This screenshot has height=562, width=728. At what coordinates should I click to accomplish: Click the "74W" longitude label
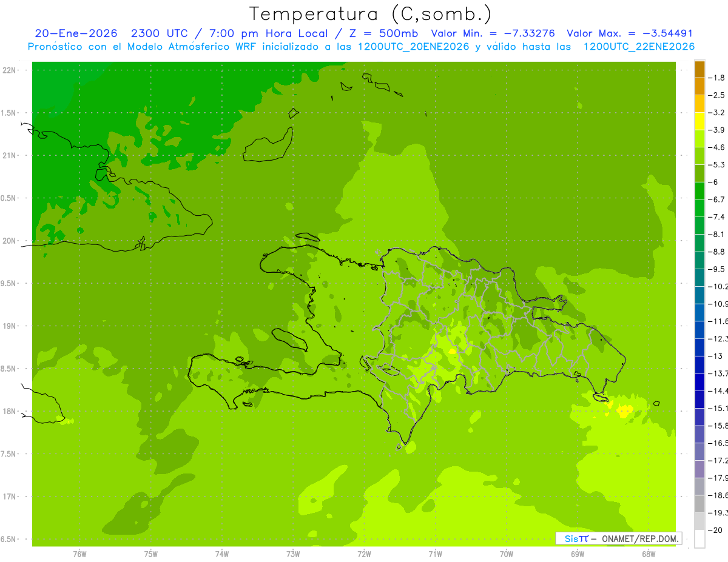(x=222, y=554)
